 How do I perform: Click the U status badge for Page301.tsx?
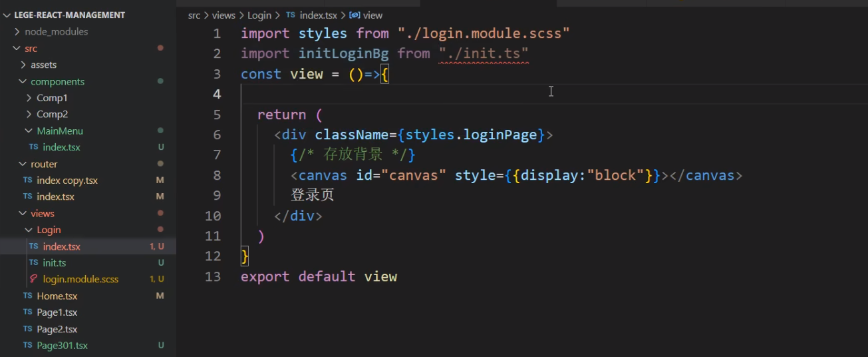click(x=161, y=345)
